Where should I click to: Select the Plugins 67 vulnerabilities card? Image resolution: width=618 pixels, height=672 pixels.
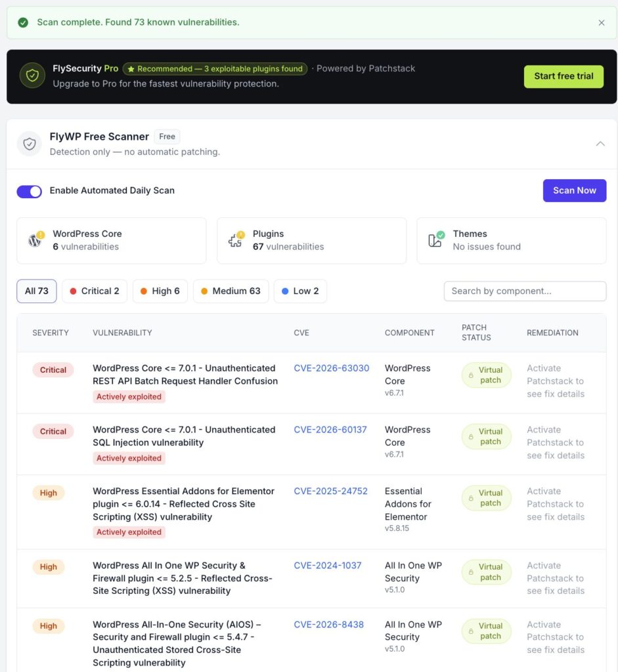coord(311,240)
